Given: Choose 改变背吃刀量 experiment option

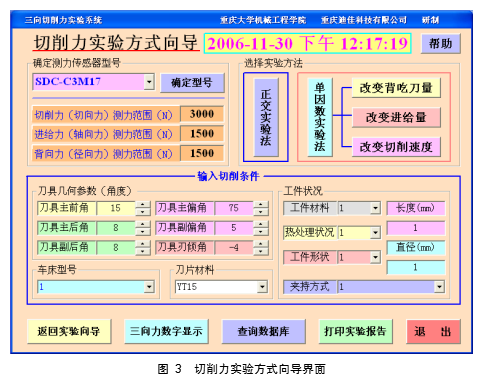Looking at the screenshot, I should (396, 88).
